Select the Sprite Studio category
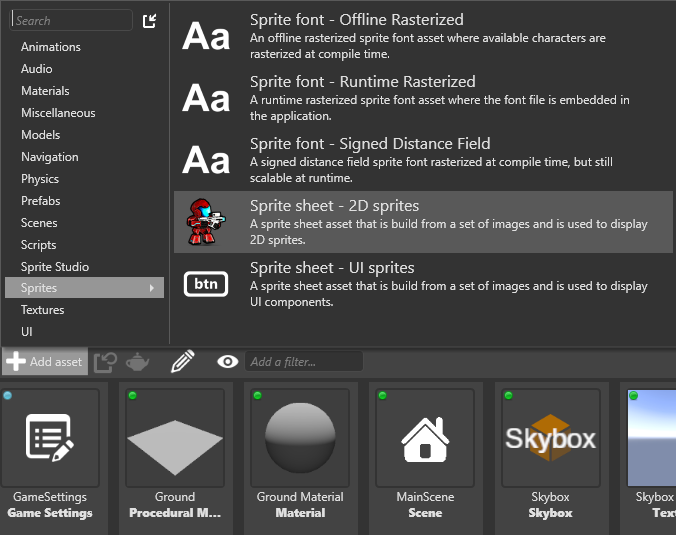Screen dimensions: 676x535 [x=55, y=267]
